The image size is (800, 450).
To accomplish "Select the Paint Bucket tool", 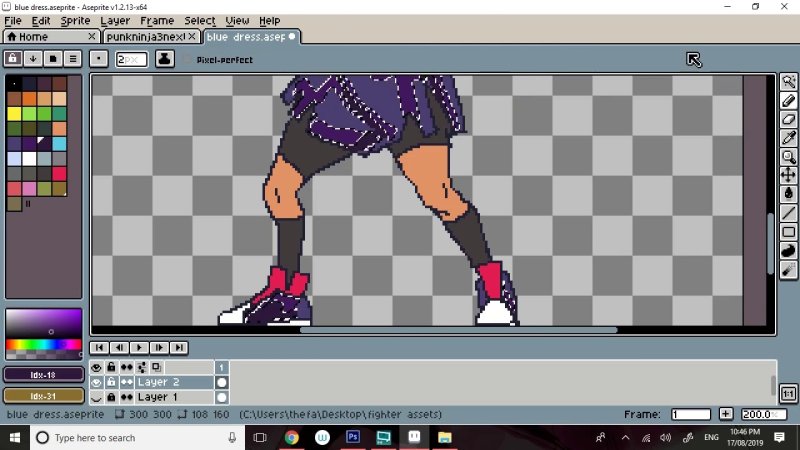I will click(x=788, y=194).
